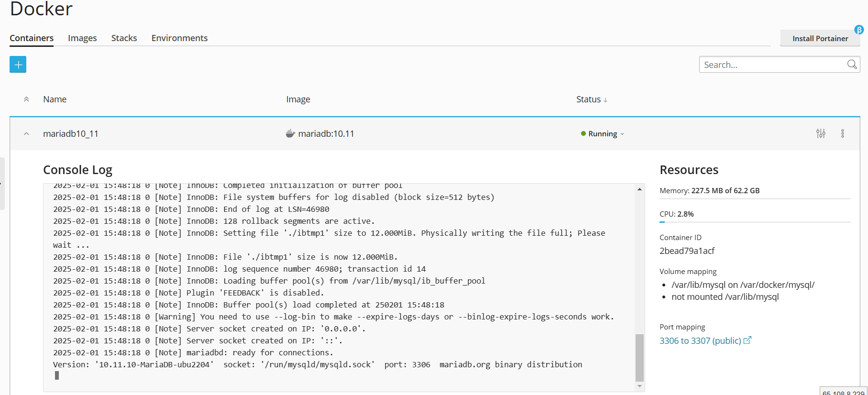
Task: Click the container name mariadb10_11
Action: [x=71, y=134]
